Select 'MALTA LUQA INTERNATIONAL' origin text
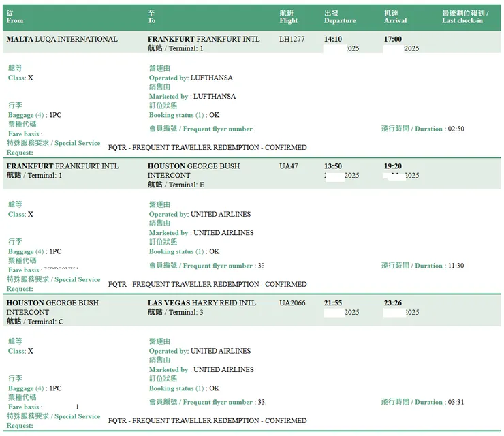The image size is (504, 436). [x=62, y=40]
